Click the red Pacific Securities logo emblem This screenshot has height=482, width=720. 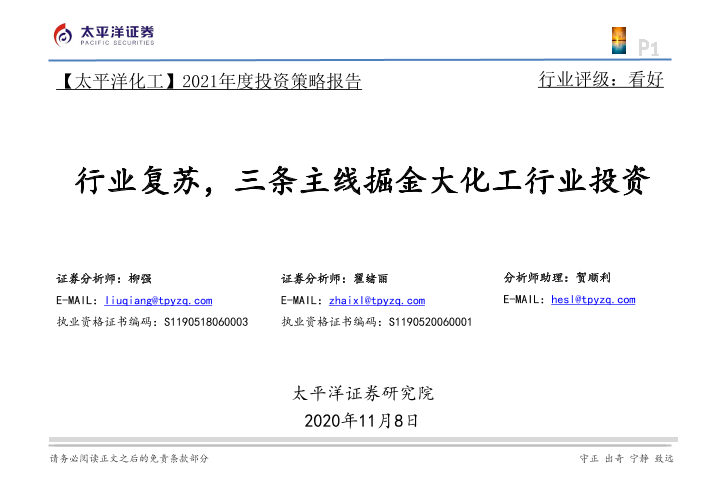[x=65, y=35]
